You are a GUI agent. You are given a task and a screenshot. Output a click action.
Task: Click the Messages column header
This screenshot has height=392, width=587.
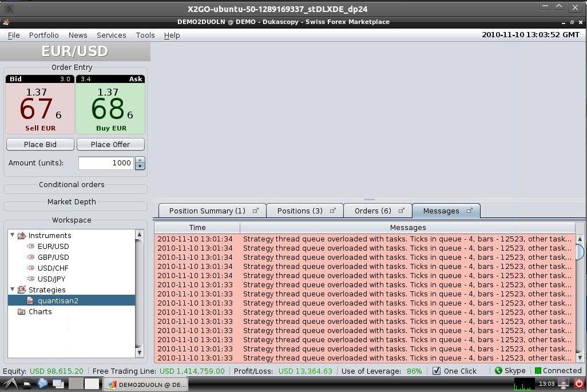click(x=408, y=227)
